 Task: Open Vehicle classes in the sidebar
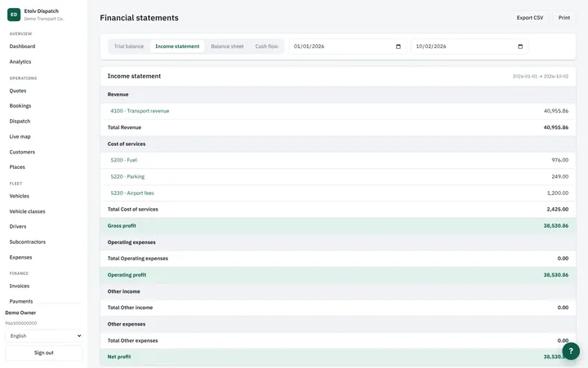[28, 211]
